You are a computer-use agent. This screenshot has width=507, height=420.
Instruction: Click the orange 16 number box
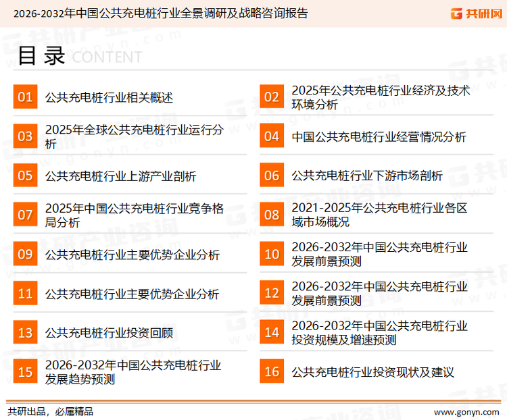(272, 371)
